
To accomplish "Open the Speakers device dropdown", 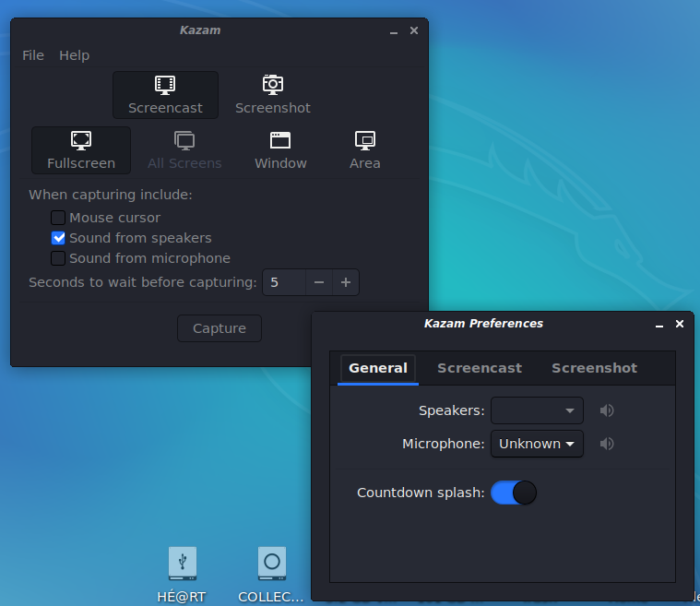I will (x=537, y=410).
